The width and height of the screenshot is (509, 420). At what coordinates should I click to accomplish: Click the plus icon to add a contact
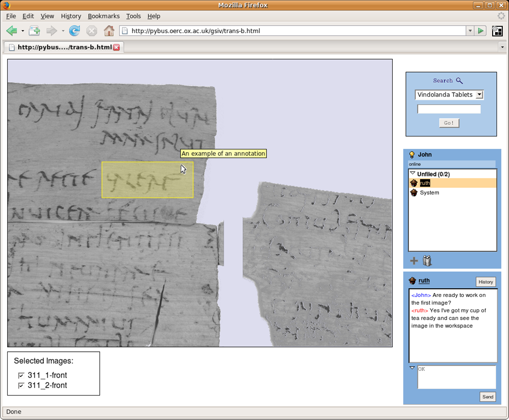(414, 261)
